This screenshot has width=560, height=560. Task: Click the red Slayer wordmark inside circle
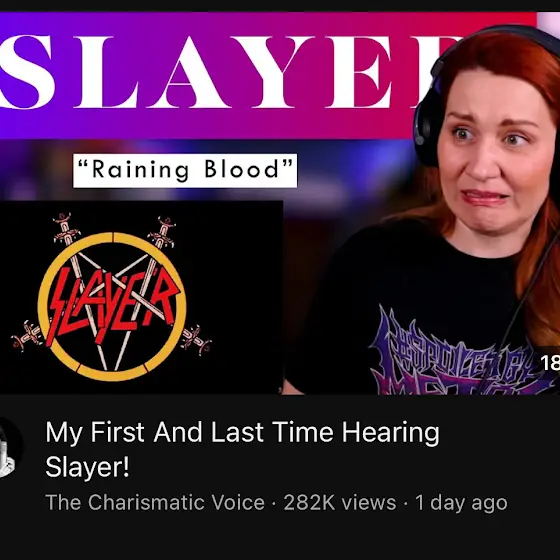click(112, 304)
